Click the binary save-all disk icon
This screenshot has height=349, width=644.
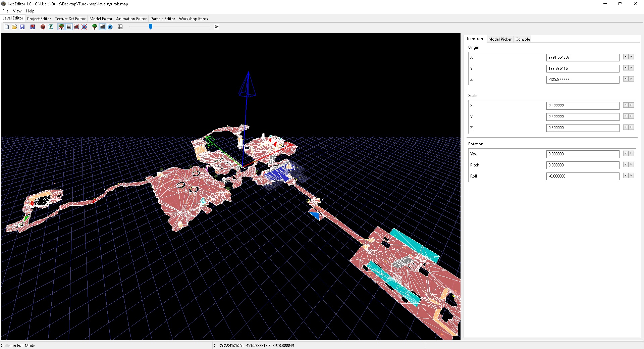[x=33, y=27]
